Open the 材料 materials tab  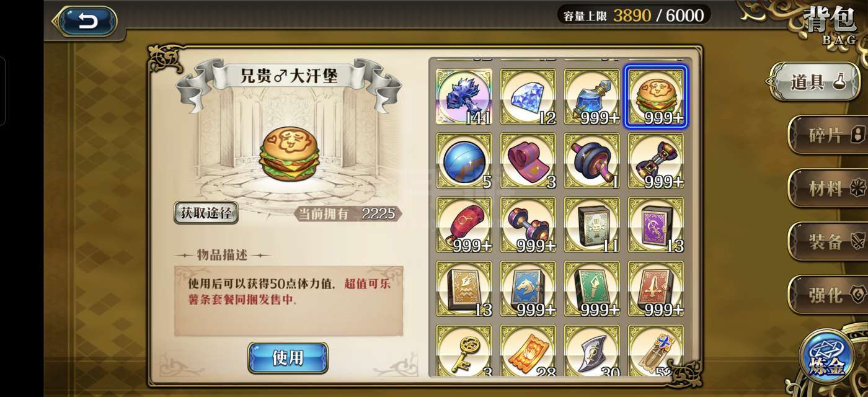tap(828, 188)
